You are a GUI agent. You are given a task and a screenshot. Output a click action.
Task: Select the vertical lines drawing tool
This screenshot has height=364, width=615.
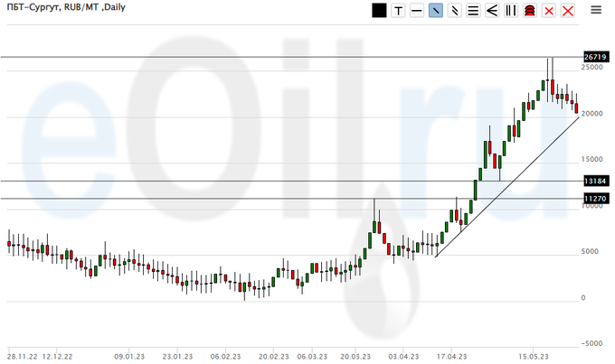click(510, 11)
